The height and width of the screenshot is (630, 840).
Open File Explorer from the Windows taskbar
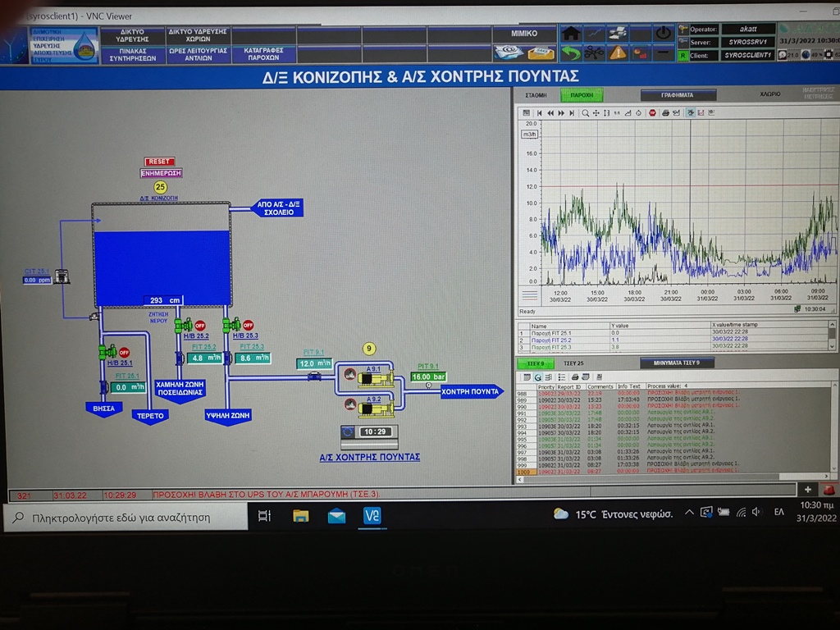click(x=300, y=516)
